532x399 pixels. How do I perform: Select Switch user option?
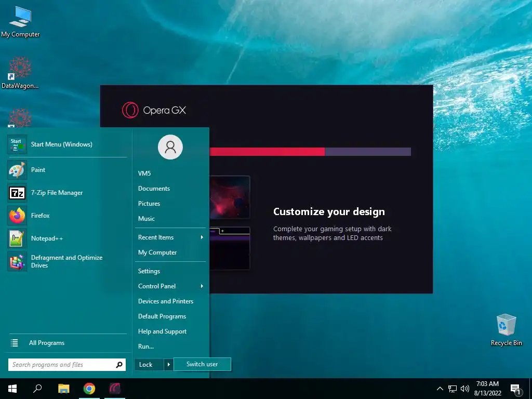pyautogui.click(x=202, y=364)
